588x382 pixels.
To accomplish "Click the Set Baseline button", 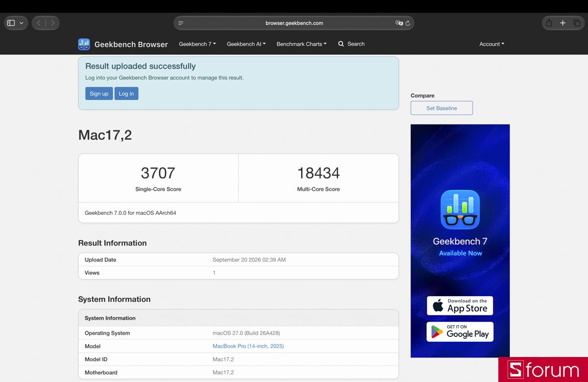I will (441, 108).
